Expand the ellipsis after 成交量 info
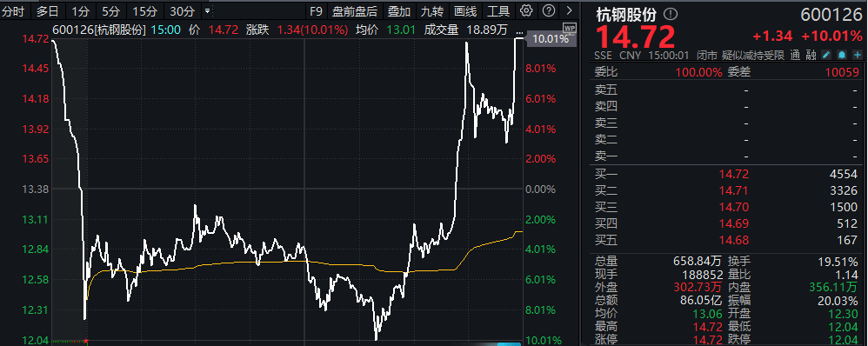This screenshot has height=346, width=868. tap(518, 30)
